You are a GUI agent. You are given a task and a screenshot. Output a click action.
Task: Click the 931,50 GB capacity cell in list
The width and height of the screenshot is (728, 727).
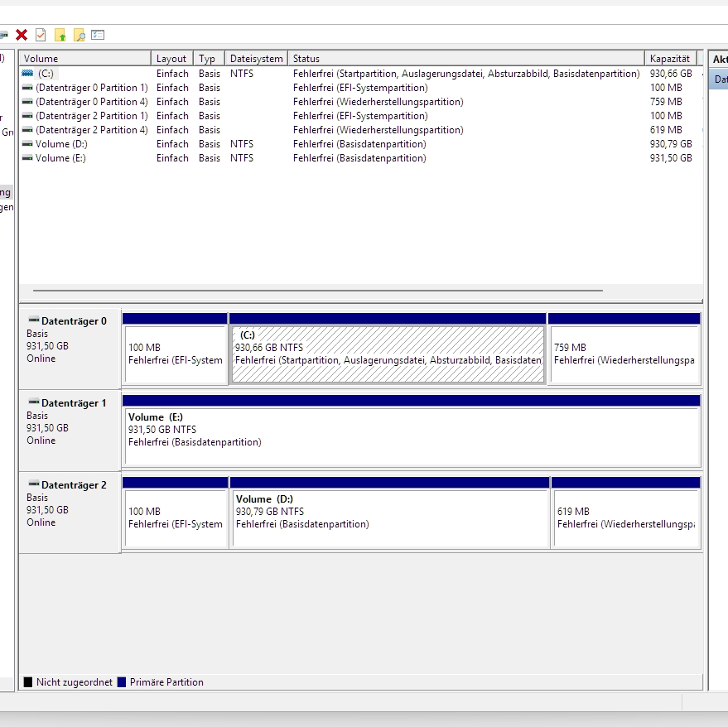[671, 158]
